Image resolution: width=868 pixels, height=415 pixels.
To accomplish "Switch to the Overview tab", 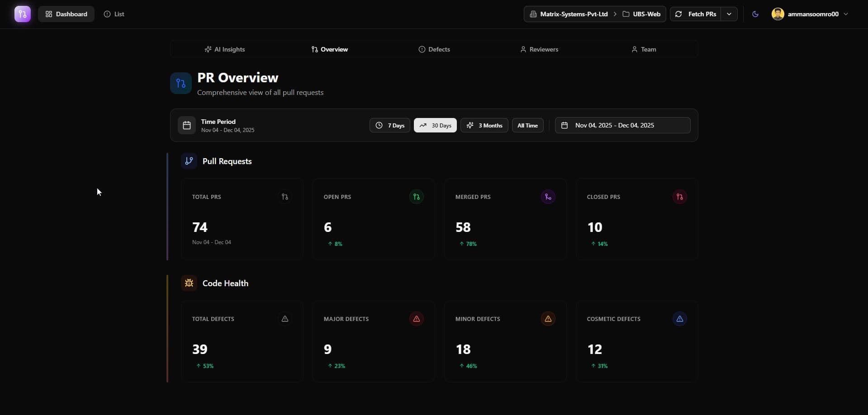I will (330, 49).
